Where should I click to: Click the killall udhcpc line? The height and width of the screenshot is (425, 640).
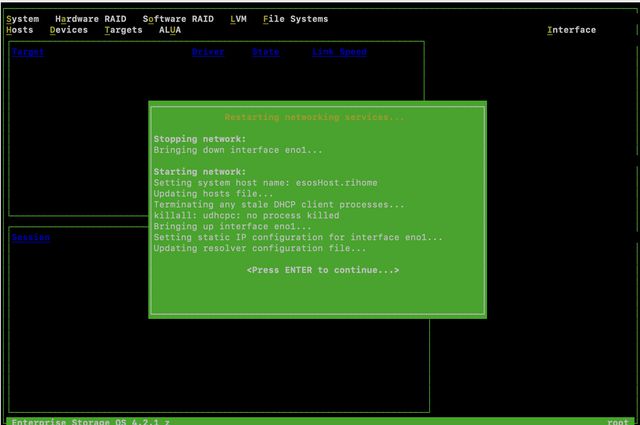coord(246,216)
